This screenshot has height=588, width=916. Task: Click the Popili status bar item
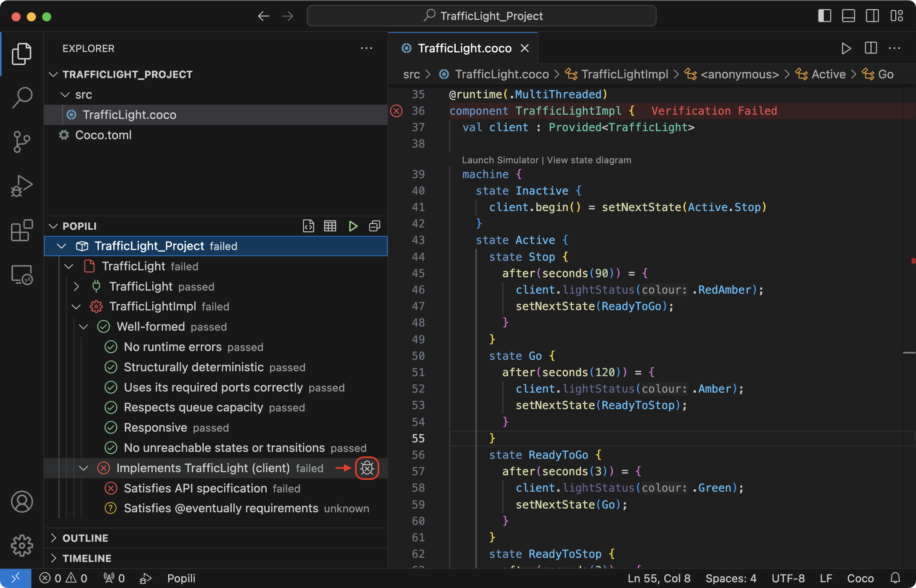(x=181, y=578)
